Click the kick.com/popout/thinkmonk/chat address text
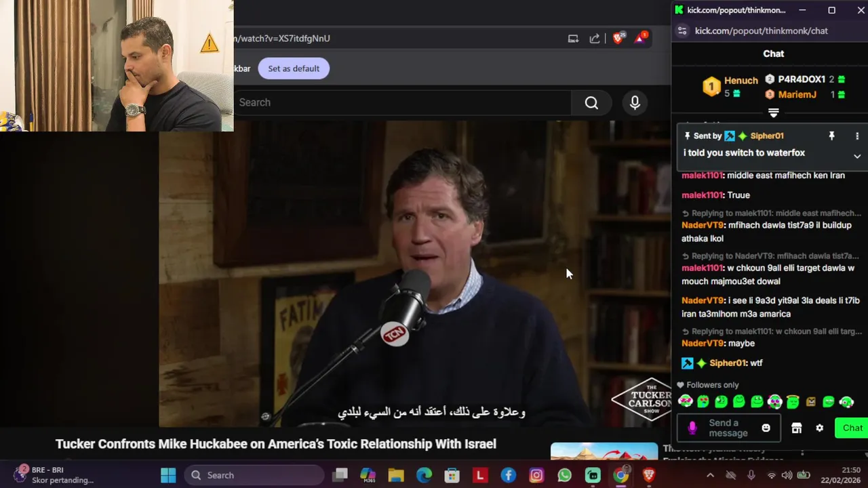Image resolution: width=868 pixels, height=488 pixels. click(x=762, y=30)
